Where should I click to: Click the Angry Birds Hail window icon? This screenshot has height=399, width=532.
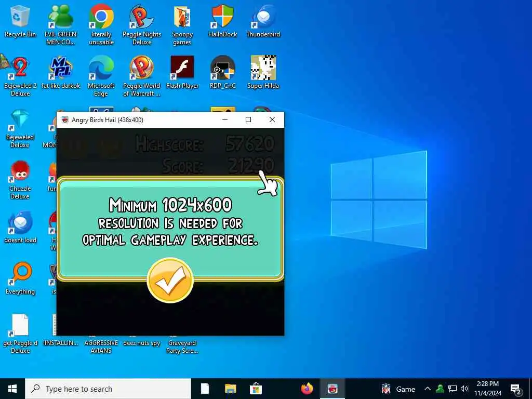[65, 120]
